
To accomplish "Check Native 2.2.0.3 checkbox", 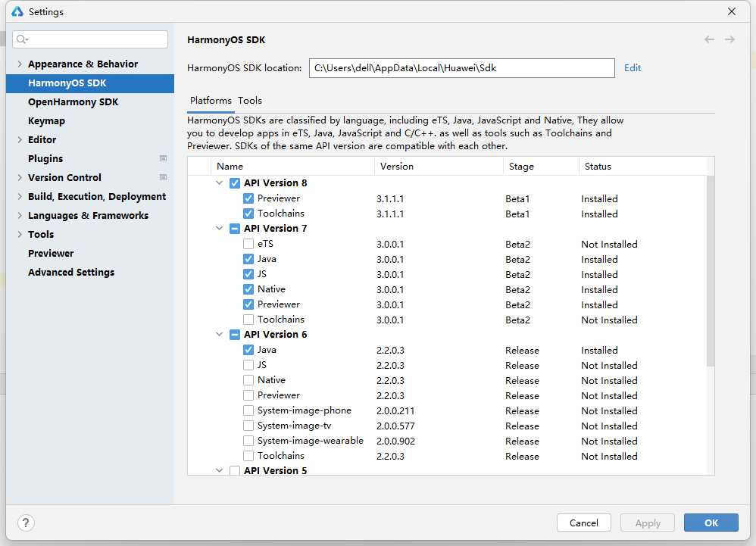I will tap(248, 380).
